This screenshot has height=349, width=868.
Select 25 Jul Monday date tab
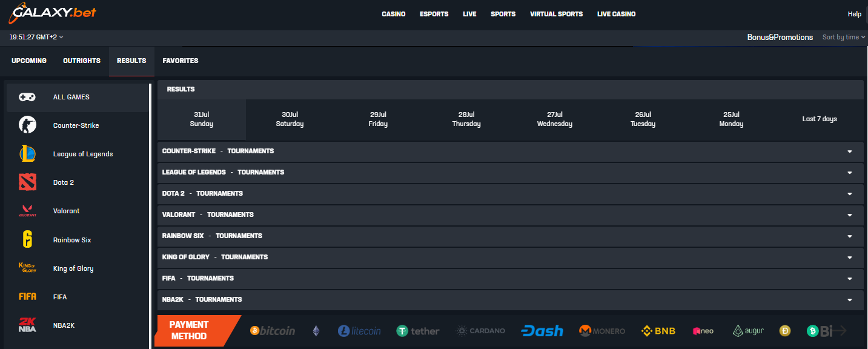coord(731,119)
